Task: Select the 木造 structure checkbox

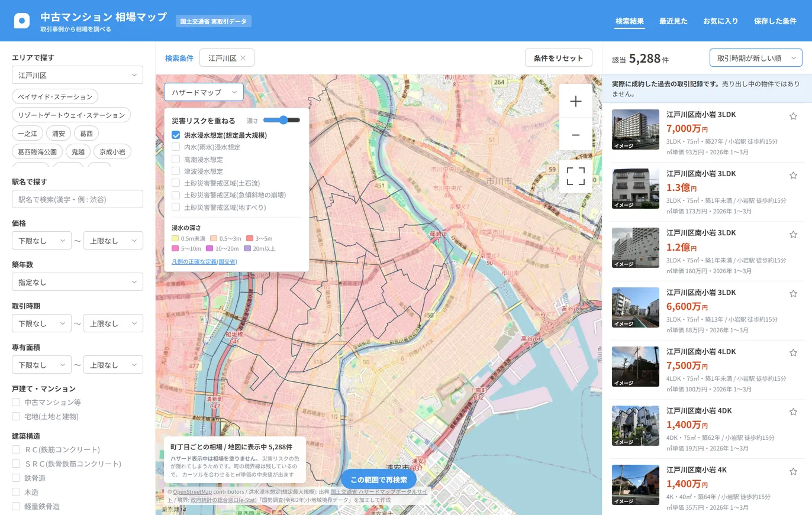Action: coord(17,492)
